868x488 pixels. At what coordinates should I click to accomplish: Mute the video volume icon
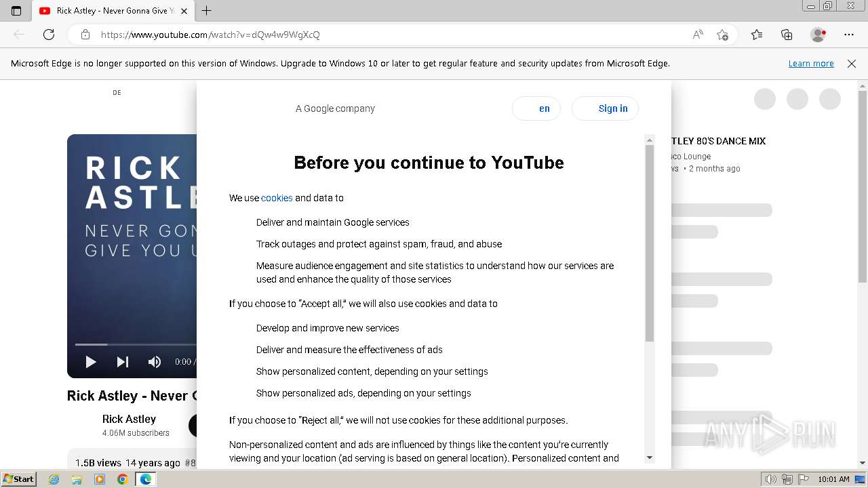point(155,362)
